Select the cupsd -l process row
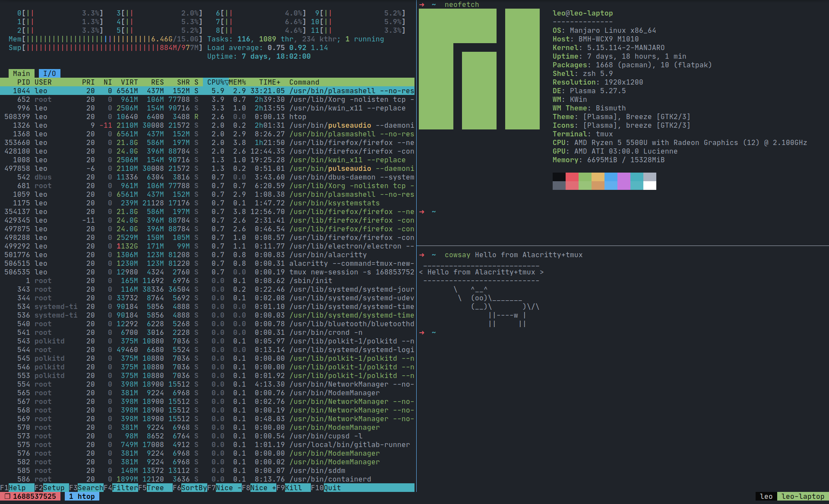The height and width of the screenshot is (504, 829). pos(207,436)
